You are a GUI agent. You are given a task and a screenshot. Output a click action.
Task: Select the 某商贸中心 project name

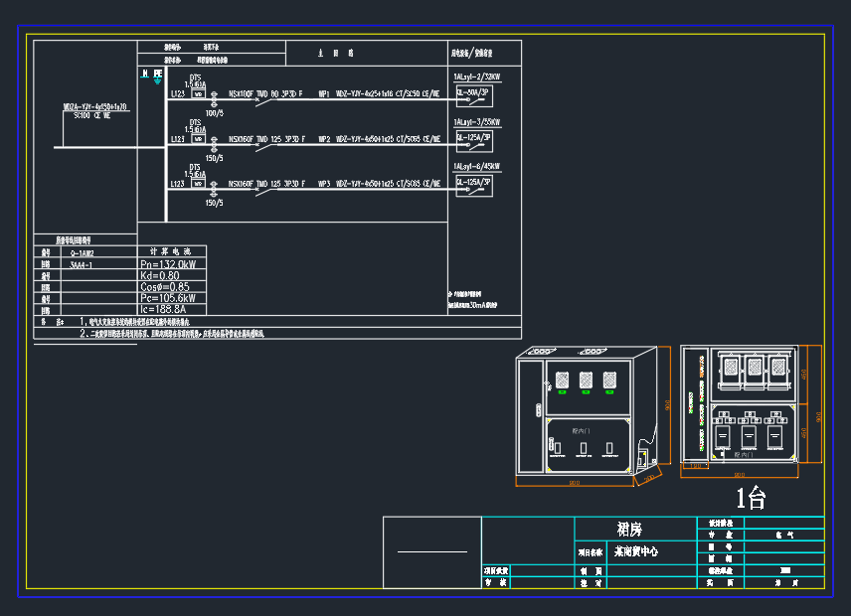click(636, 551)
